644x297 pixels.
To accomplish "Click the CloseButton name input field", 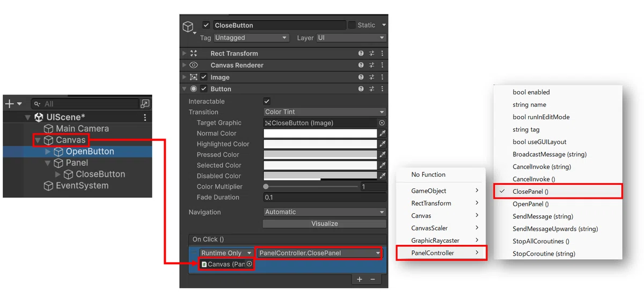I will (279, 25).
